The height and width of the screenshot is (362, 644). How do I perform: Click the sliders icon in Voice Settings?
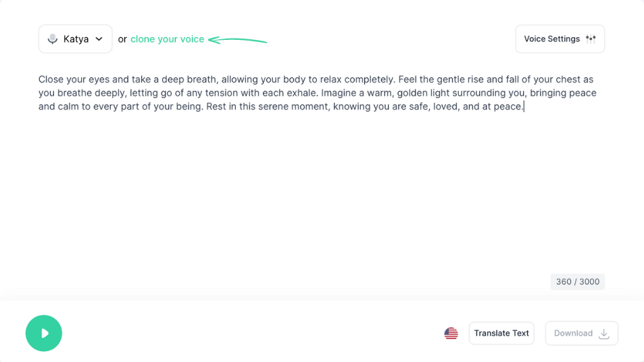(591, 39)
